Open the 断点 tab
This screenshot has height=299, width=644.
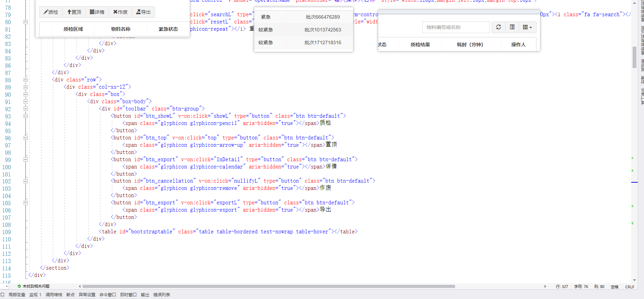click(x=70, y=295)
